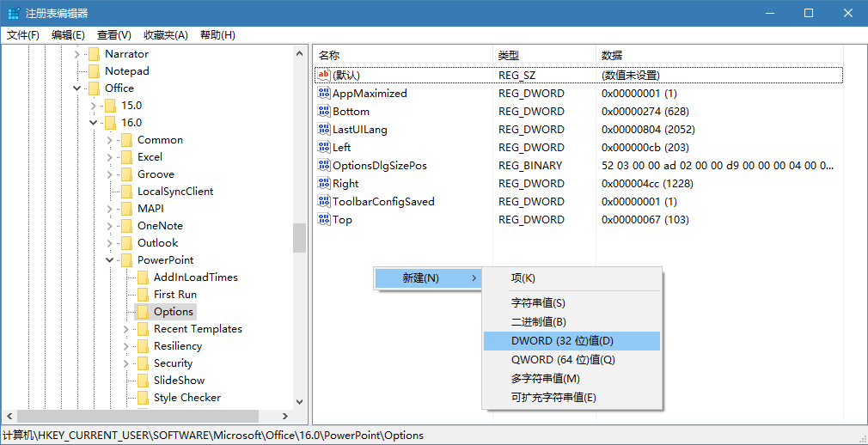Click the PowerPoint folder icon
The image size is (868, 445).
click(x=127, y=259)
